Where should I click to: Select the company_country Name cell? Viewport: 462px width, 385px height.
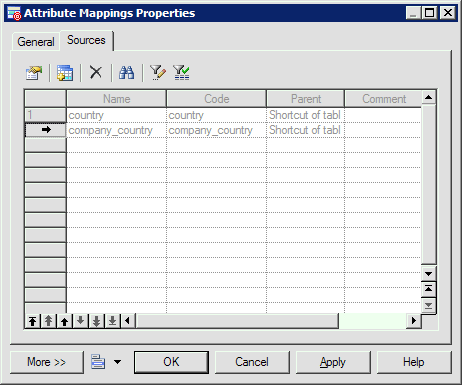tap(116, 130)
